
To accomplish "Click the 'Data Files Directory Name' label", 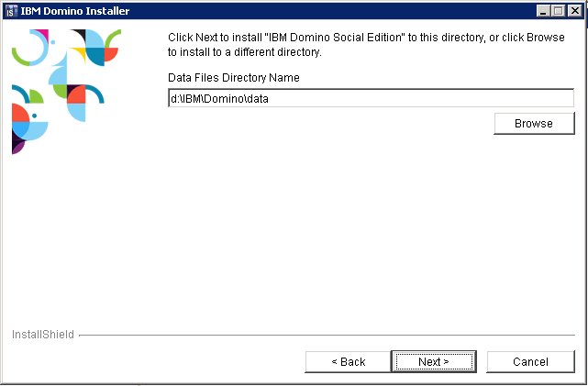I will tap(234, 78).
